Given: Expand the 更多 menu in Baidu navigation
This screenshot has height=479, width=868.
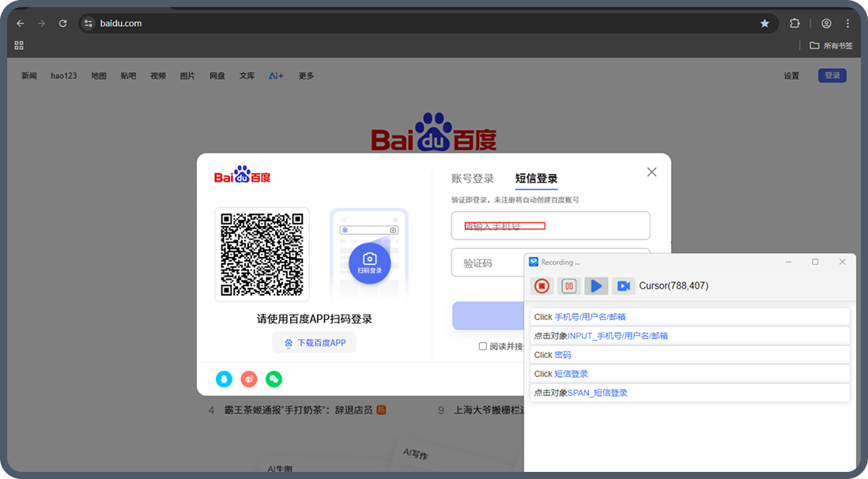Looking at the screenshot, I should click(x=306, y=76).
